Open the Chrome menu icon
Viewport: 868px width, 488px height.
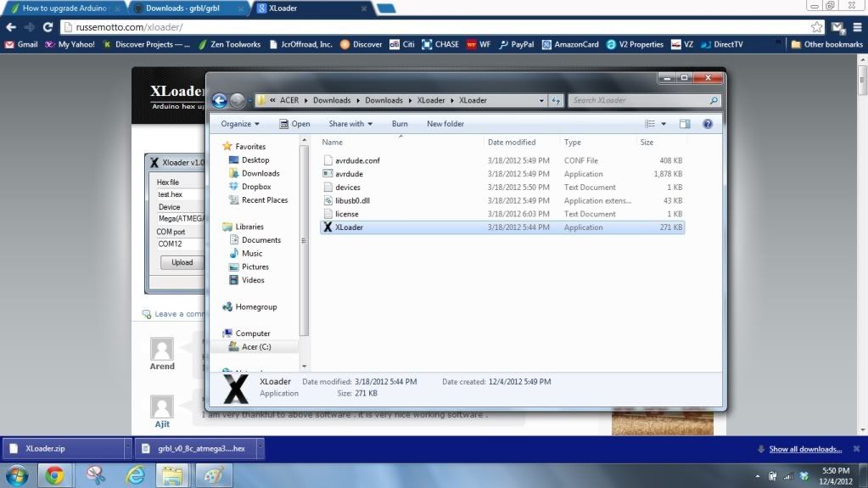(858, 27)
